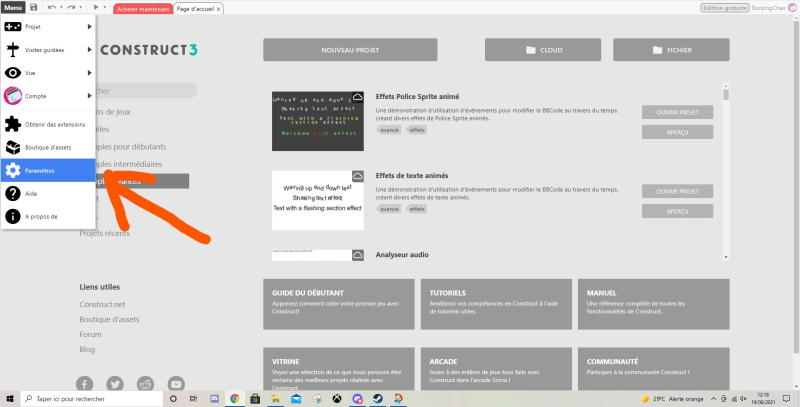
Task: Click the signpost icon beside Visites guidées
Action: pyautogui.click(x=13, y=50)
